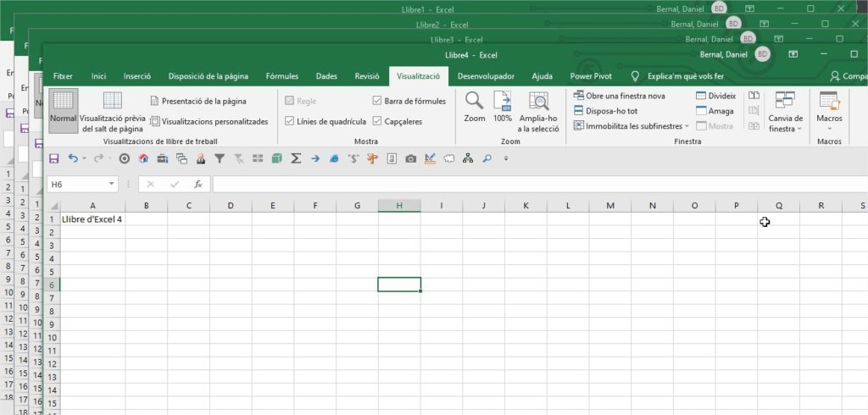The height and width of the screenshot is (415, 868).
Task: Click the view side by side icon
Action: point(754,95)
